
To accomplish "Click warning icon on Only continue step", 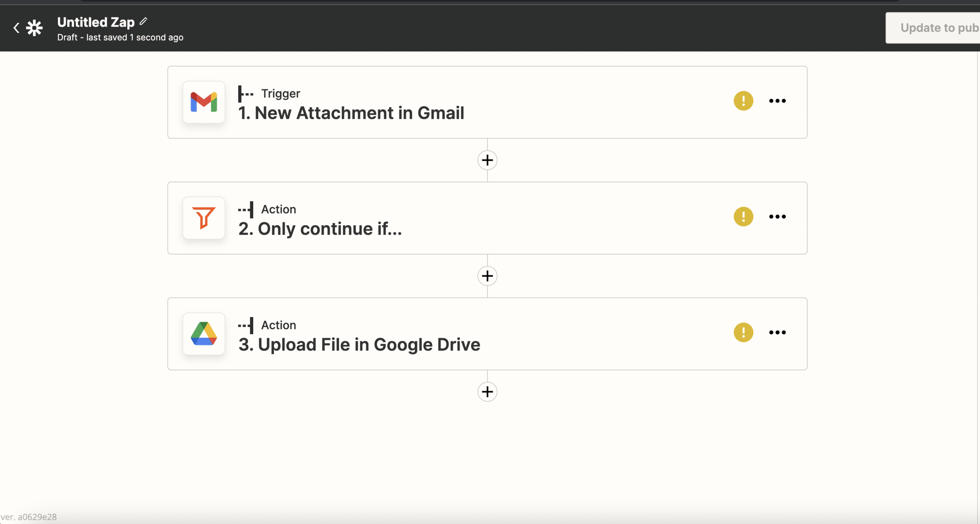I will pyautogui.click(x=743, y=217).
